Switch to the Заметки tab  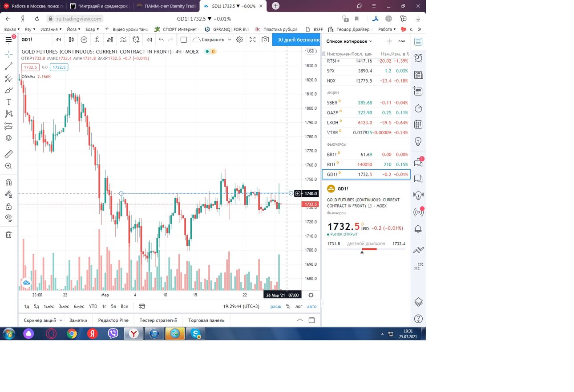pyautogui.click(x=78, y=320)
